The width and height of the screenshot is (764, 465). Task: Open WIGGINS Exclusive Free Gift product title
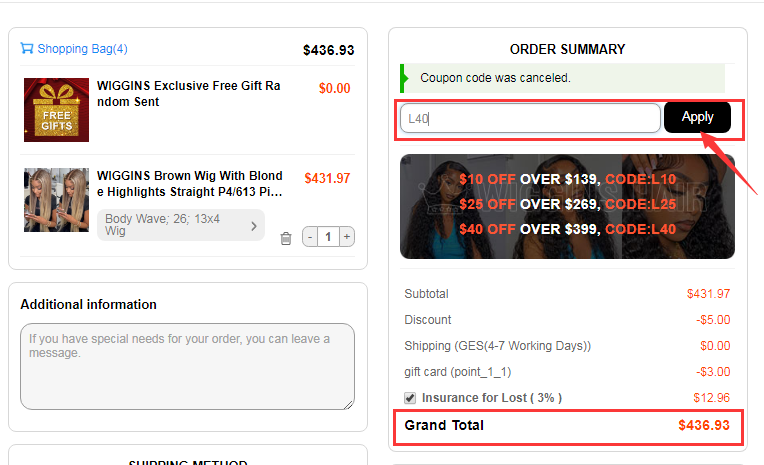(189, 94)
